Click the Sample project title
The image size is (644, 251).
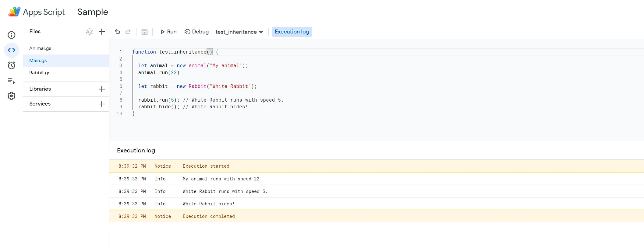click(x=93, y=12)
